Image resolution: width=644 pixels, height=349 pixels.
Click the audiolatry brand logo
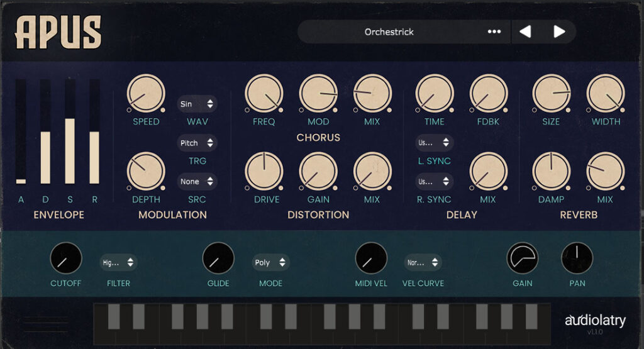[595, 320]
